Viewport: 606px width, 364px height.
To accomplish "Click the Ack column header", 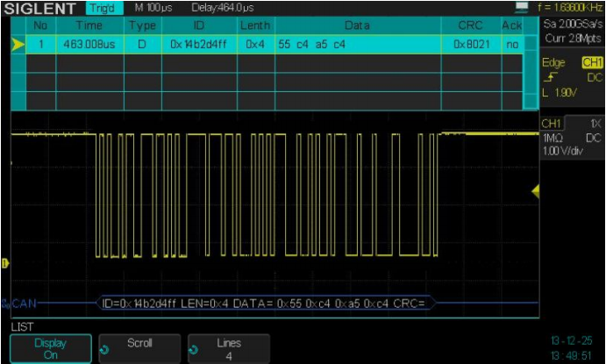I will [512, 25].
